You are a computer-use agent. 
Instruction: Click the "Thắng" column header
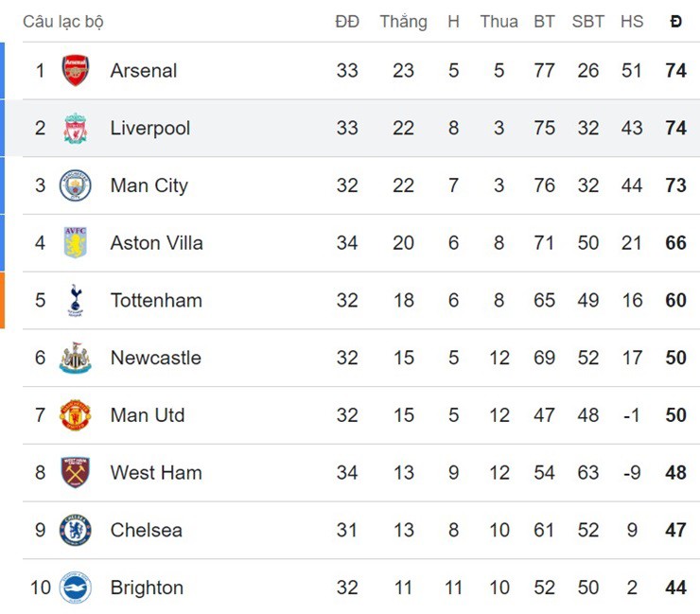tap(404, 22)
